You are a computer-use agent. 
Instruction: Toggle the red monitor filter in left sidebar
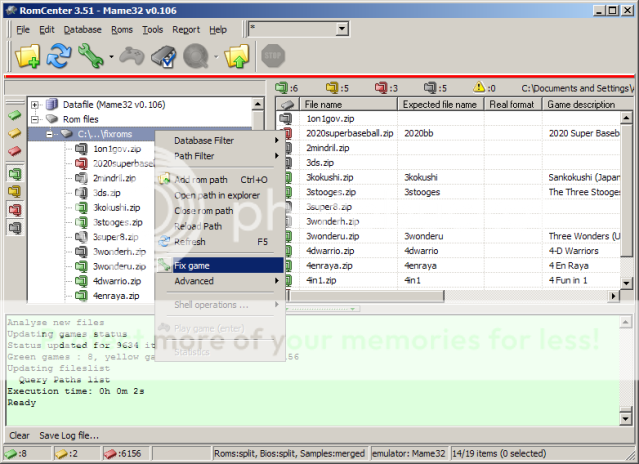coord(14,209)
